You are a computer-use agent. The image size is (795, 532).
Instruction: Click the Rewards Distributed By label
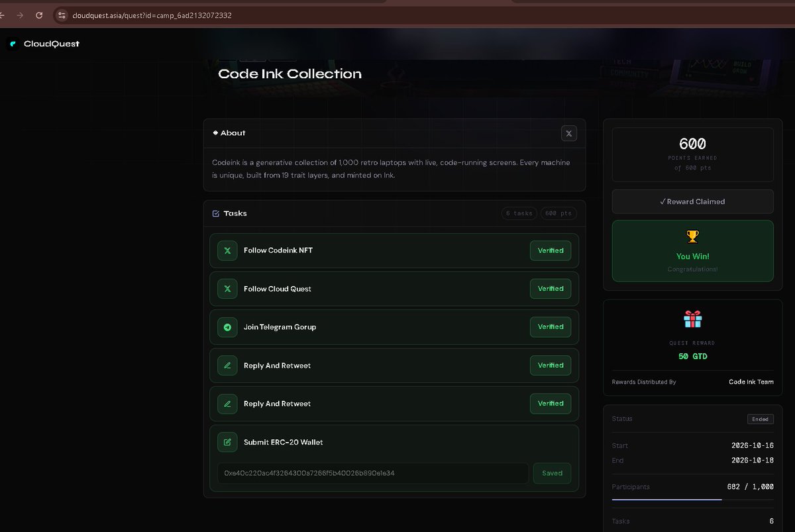[x=644, y=382]
